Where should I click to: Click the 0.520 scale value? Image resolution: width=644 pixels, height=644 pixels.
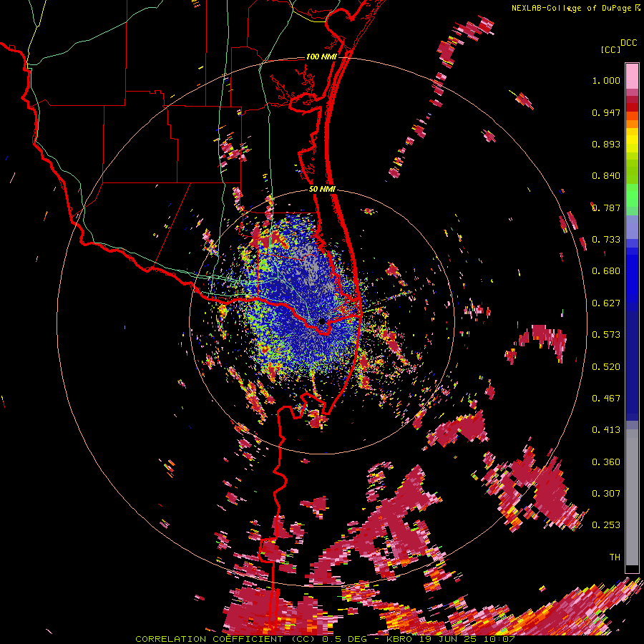[606, 367]
